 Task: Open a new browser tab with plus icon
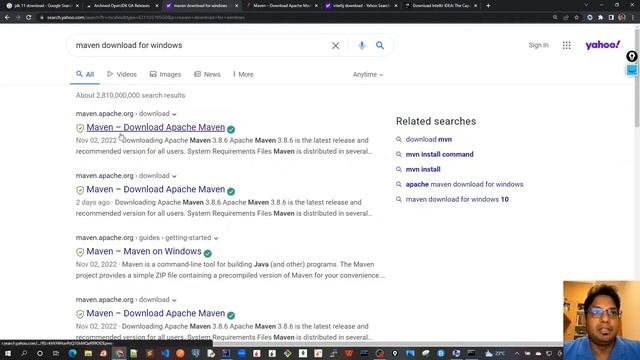tap(488, 6)
